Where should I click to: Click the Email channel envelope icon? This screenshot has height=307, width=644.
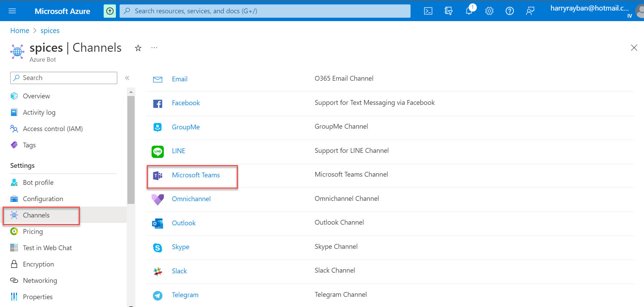(x=158, y=79)
